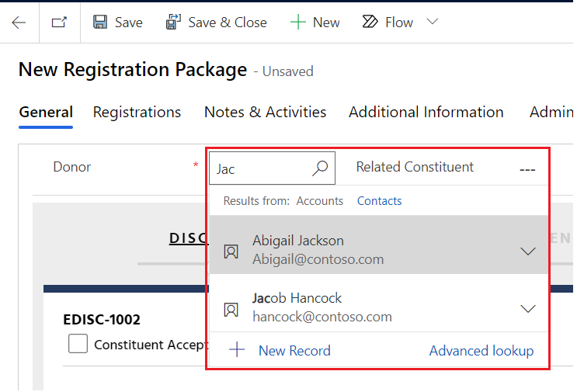Open record in new window icon
Viewport: 577px width, 392px height.
(60, 23)
